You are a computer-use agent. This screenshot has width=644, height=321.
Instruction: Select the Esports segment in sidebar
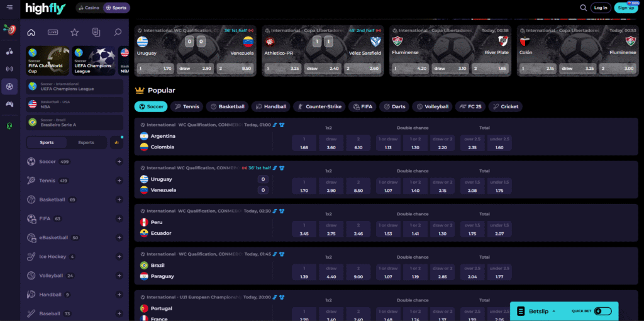tap(86, 143)
